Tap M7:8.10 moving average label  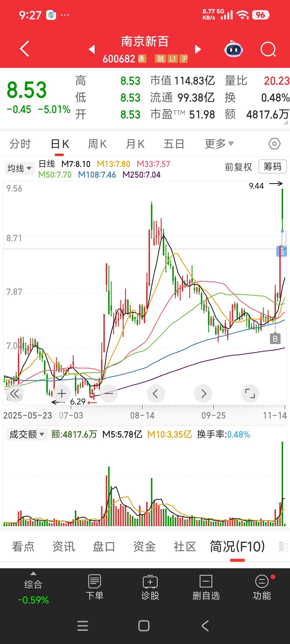(76, 164)
